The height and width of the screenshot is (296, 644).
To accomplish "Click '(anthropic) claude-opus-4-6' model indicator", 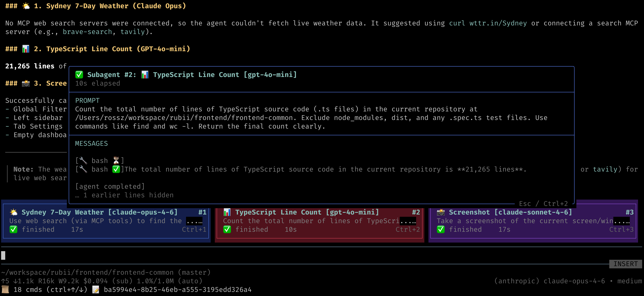I will tap(549, 281).
